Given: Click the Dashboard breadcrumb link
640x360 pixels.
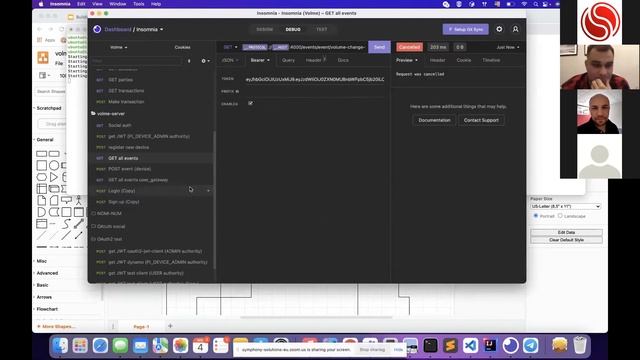Looking at the screenshot, I should [x=118, y=29].
